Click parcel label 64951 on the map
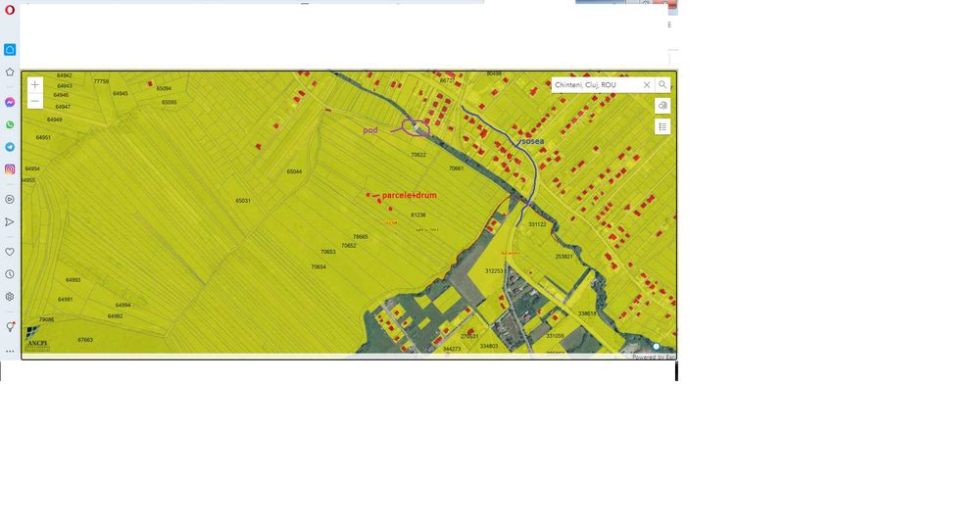980x525 pixels. pos(43,137)
